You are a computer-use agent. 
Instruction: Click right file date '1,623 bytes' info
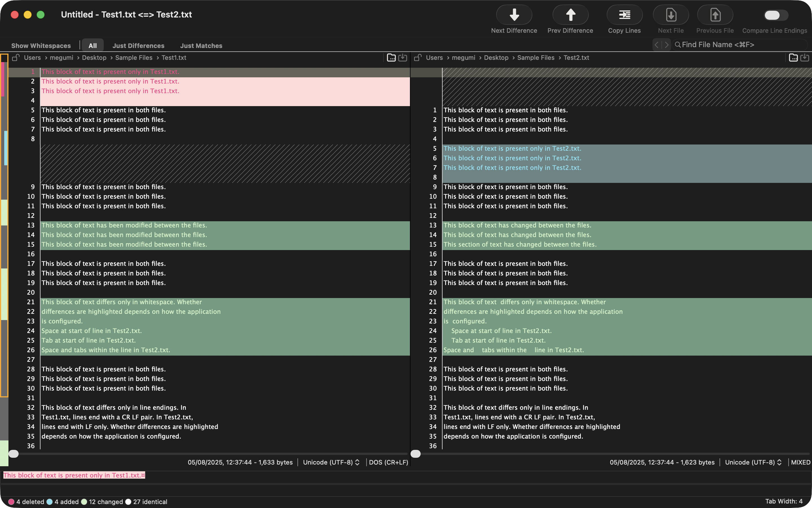point(662,462)
